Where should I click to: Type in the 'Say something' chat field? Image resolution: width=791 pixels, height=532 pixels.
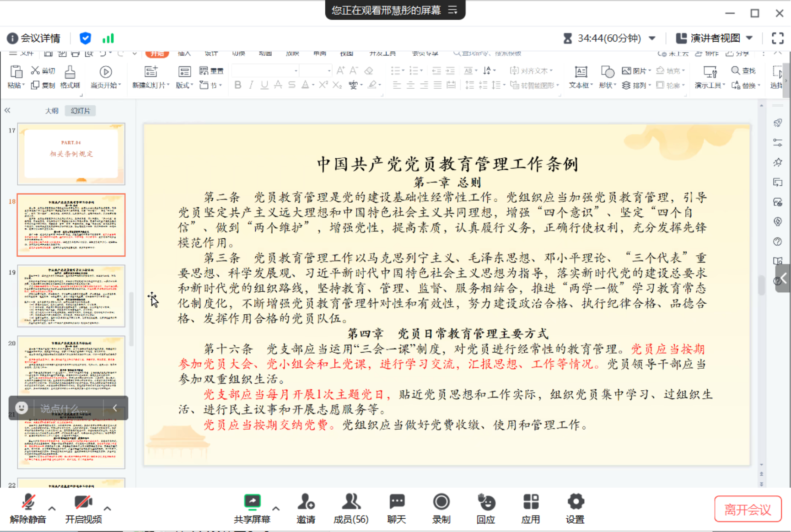click(x=64, y=408)
